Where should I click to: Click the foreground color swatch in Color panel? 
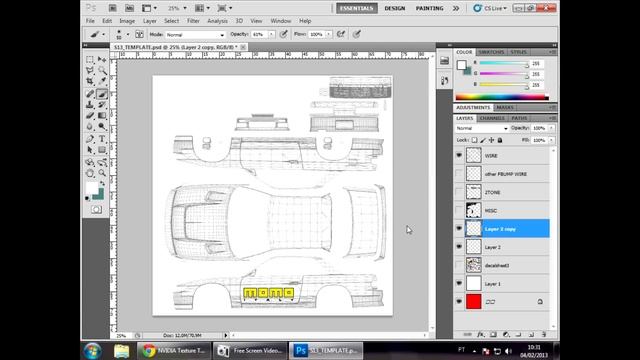tap(462, 65)
